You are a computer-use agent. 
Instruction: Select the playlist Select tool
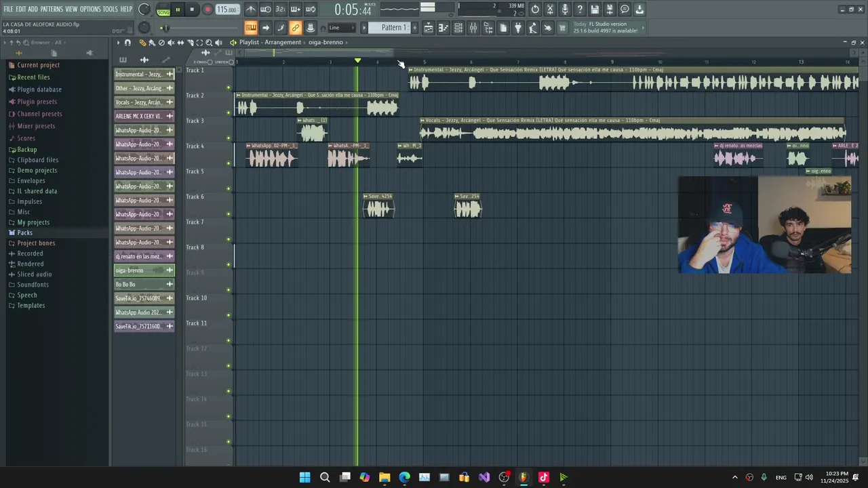click(199, 43)
